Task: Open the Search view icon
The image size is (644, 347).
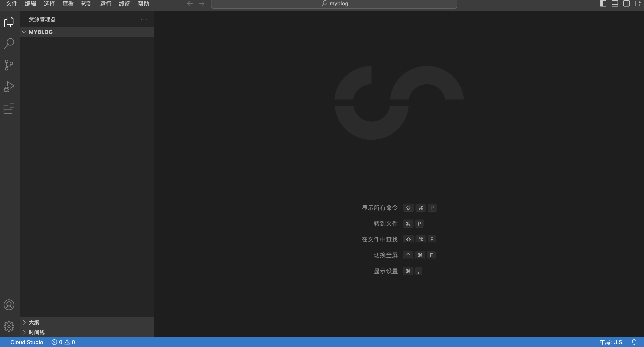Action: click(x=9, y=44)
